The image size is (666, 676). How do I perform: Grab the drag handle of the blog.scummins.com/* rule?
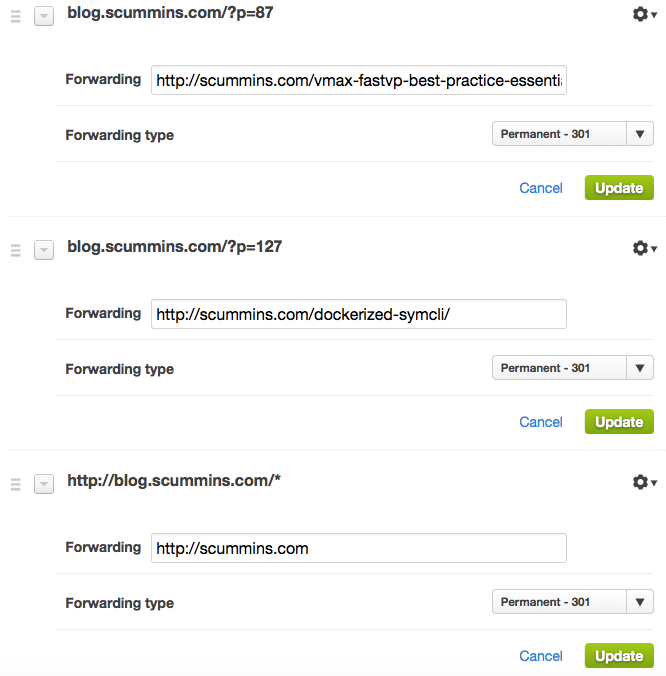[x=16, y=484]
